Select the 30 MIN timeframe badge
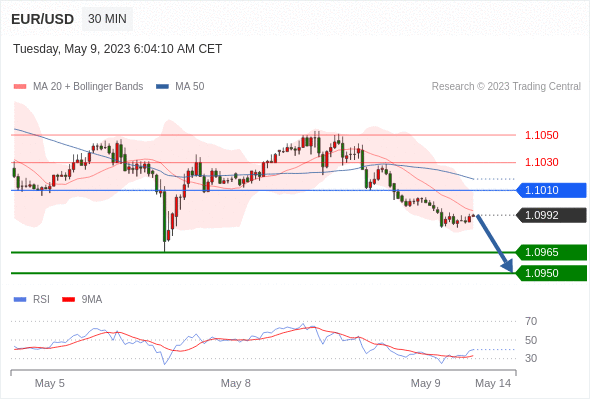Image resolution: width=590 pixels, height=400 pixels. 107,19
